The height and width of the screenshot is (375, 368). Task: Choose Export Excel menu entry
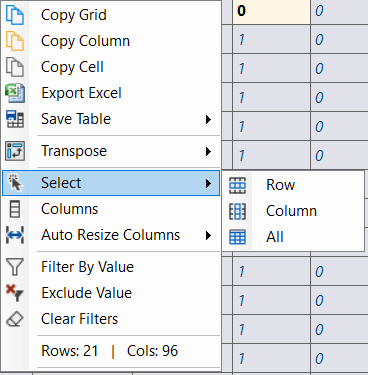tap(111, 93)
